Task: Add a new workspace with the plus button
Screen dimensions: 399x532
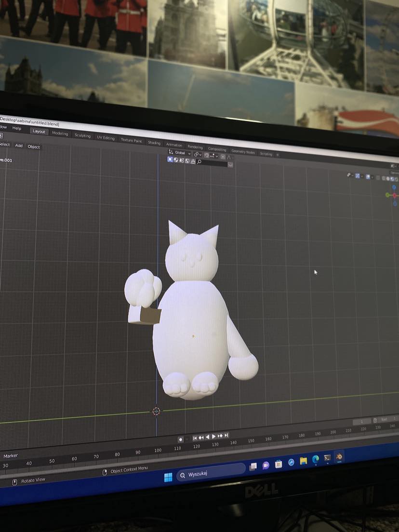Action: pos(278,155)
